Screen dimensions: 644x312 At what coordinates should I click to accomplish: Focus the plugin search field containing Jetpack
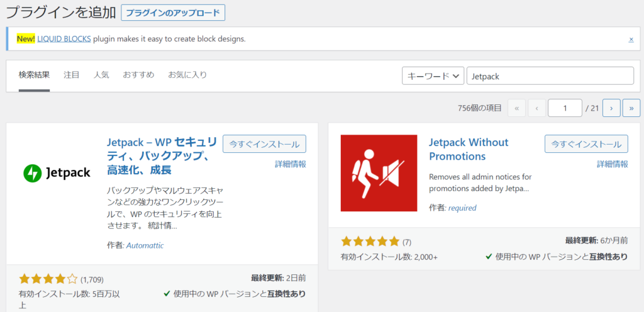coord(550,76)
